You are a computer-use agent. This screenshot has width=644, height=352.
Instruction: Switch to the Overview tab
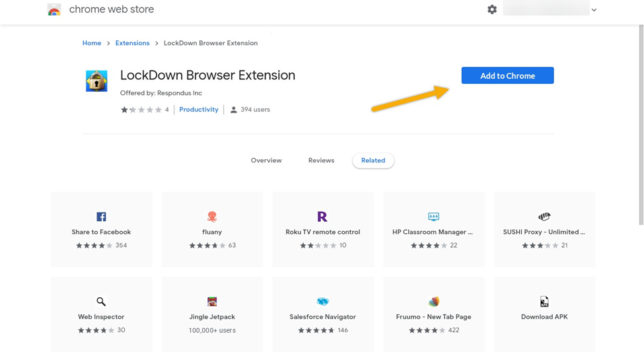click(266, 160)
